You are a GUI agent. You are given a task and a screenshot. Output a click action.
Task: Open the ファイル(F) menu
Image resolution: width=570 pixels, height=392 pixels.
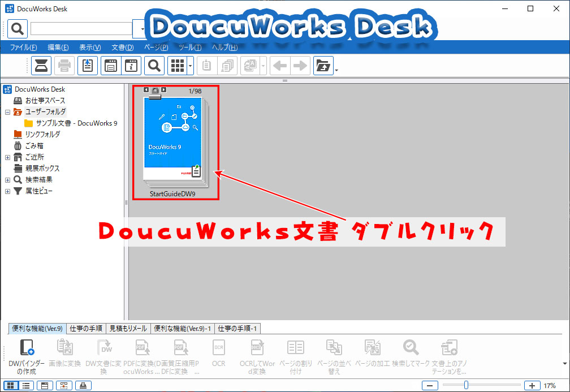[23, 48]
